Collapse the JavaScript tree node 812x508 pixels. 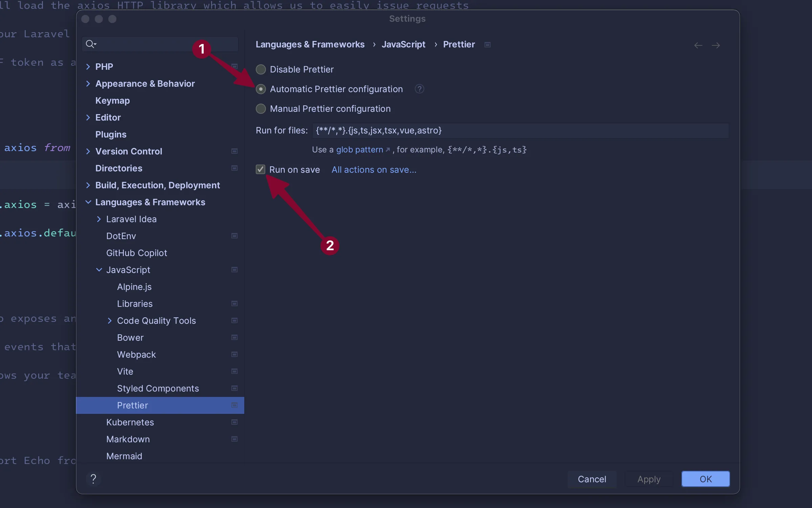[x=99, y=270]
